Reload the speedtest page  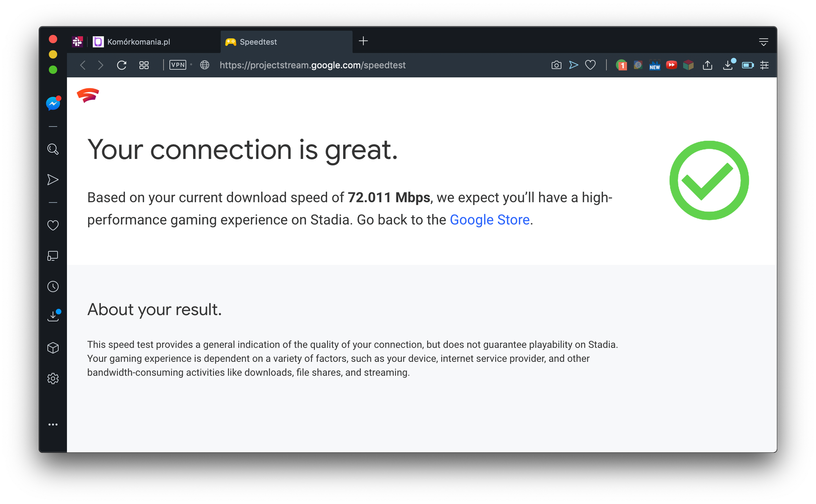[122, 65]
